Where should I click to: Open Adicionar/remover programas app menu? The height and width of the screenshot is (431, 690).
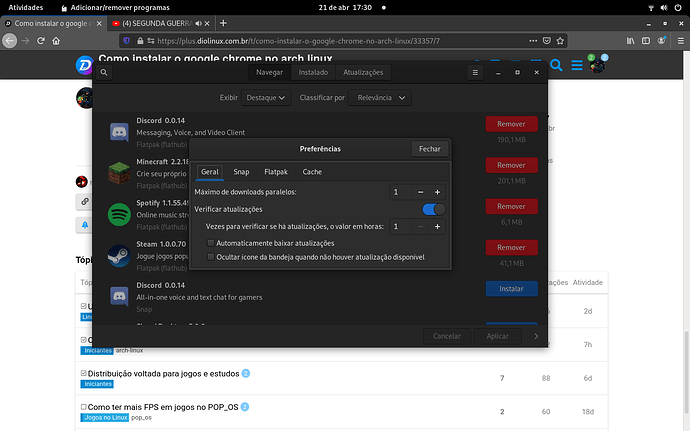[115, 7]
